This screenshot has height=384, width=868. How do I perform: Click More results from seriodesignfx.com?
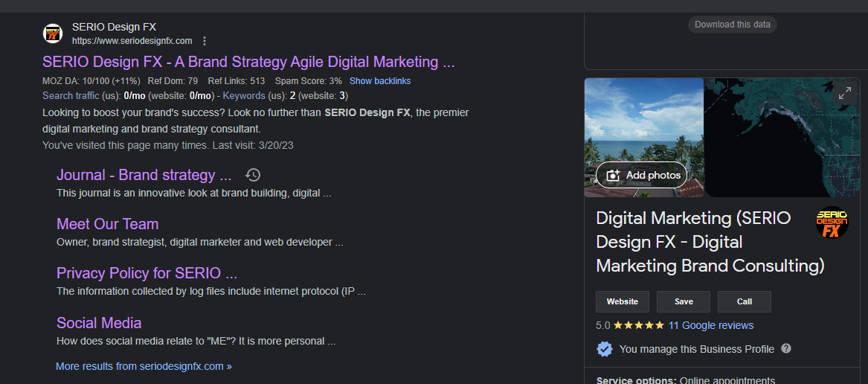144,366
